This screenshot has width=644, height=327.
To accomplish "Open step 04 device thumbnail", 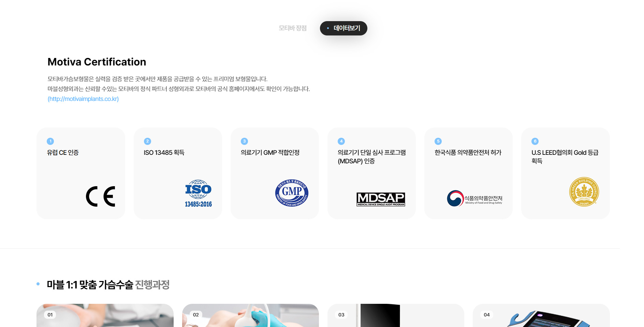I will coord(541,317).
